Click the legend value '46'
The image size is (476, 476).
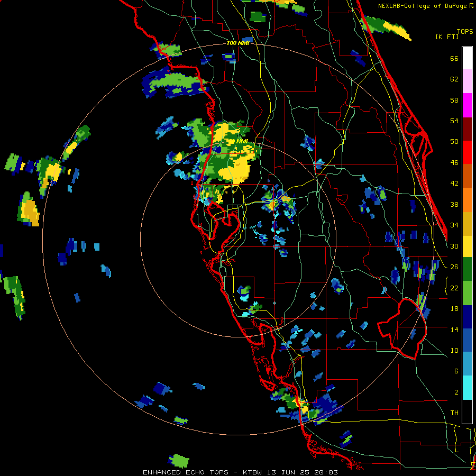454,163
